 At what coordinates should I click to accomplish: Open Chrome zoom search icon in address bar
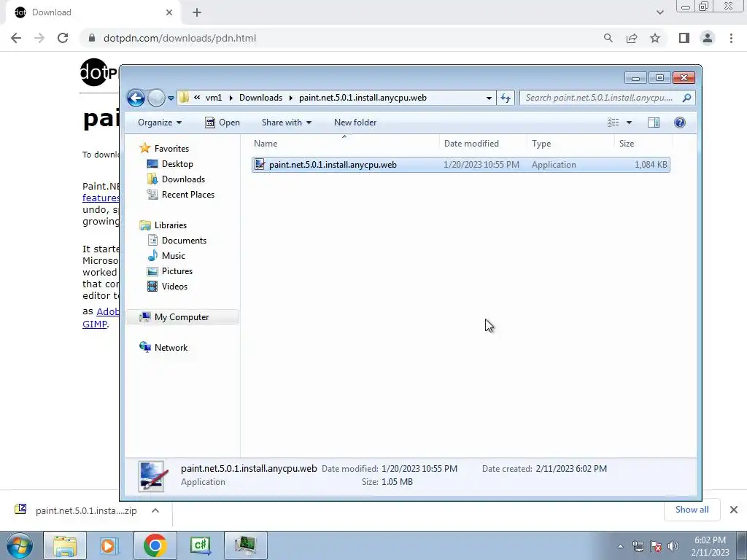(x=608, y=38)
